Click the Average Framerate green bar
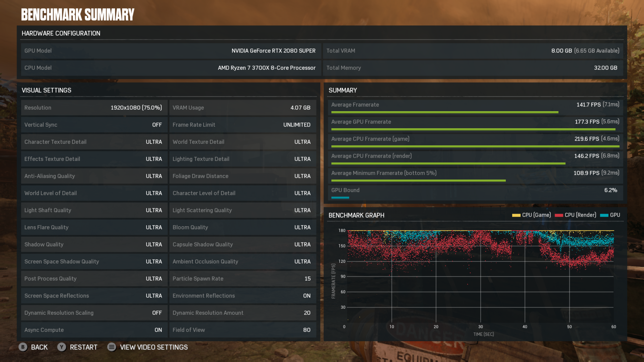This screenshot has width=644, height=362. (445, 112)
